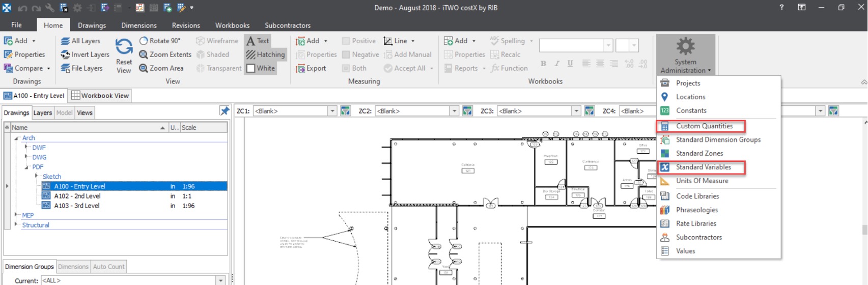
Task: Expand the DWG tree node
Action: point(26,157)
